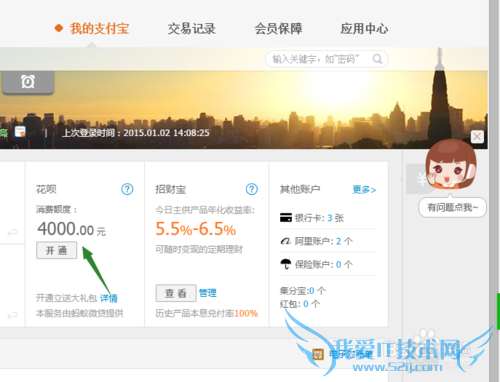Open the 招财宝 help question mark
The height and width of the screenshot is (382, 500).
tap(252, 189)
